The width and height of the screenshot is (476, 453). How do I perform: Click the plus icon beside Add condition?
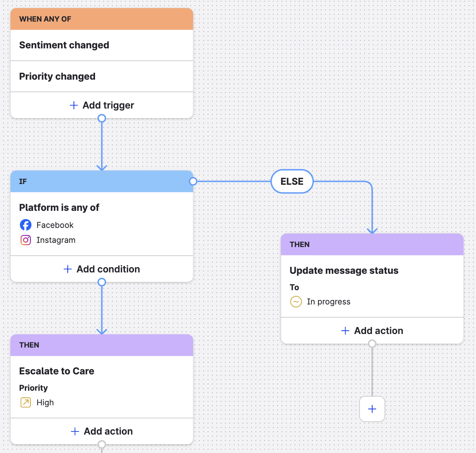(x=68, y=269)
